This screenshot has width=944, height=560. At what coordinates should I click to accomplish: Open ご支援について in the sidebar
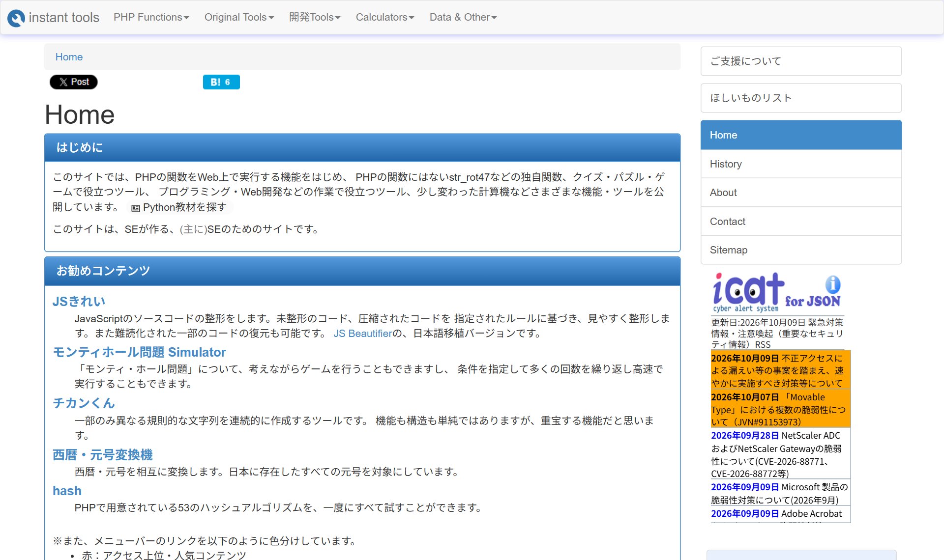[801, 61]
